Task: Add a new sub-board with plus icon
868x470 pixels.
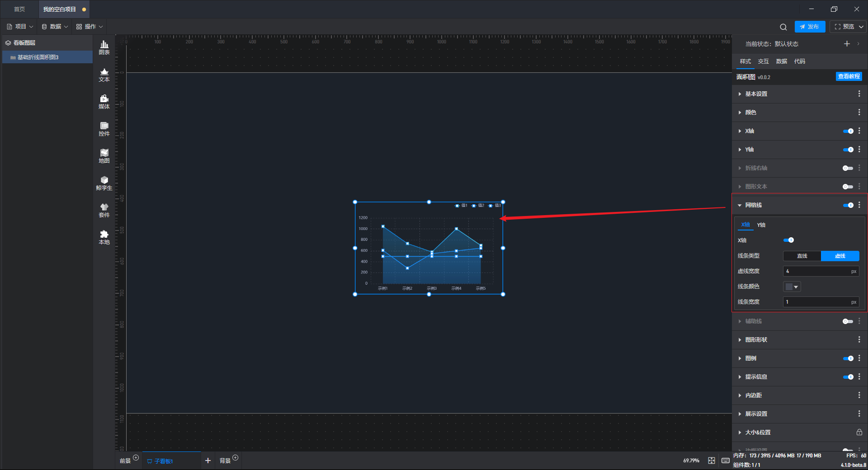Action: [208, 461]
